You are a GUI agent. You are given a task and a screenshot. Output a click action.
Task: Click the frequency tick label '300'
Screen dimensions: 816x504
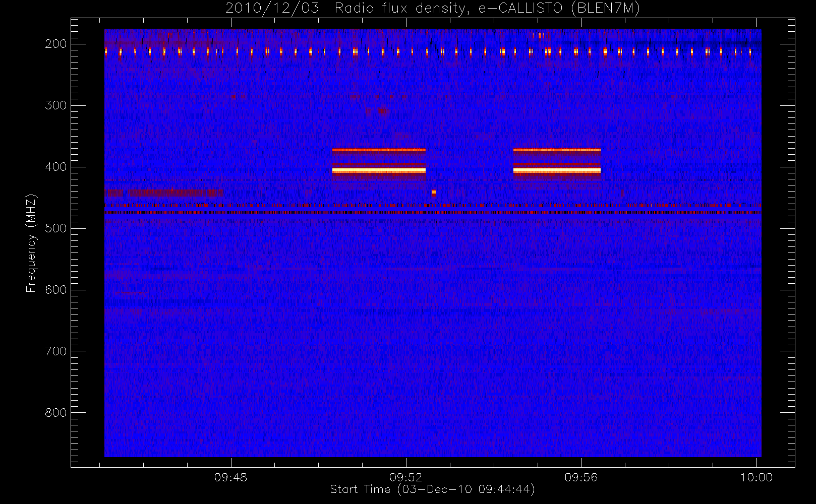[x=55, y=105]
